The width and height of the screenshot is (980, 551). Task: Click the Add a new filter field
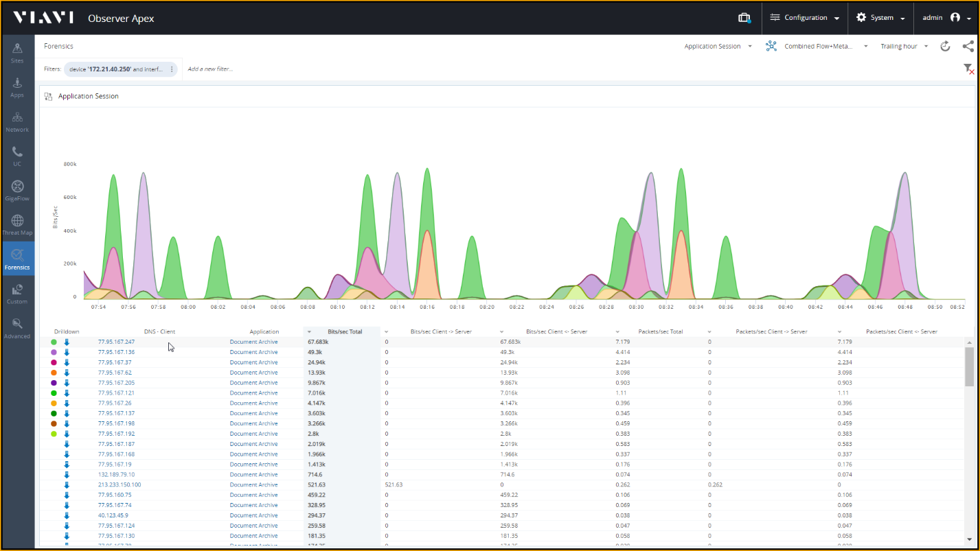pos(210,69)
